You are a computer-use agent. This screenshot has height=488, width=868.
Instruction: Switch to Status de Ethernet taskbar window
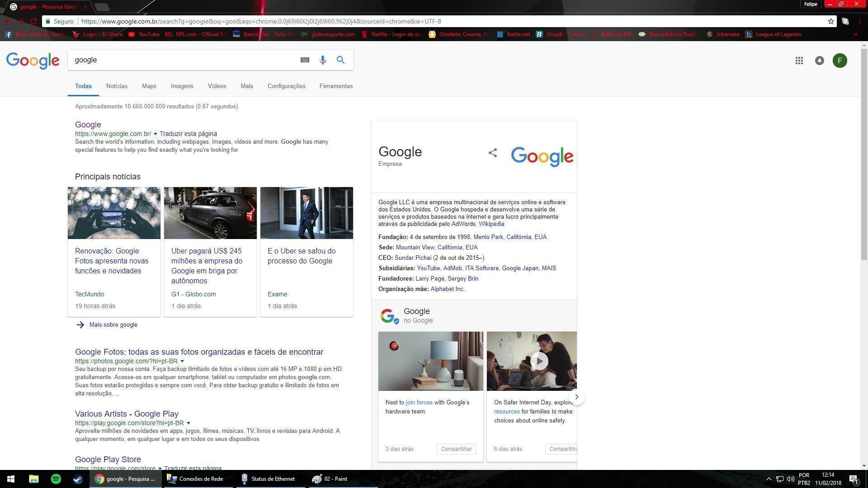269,479
